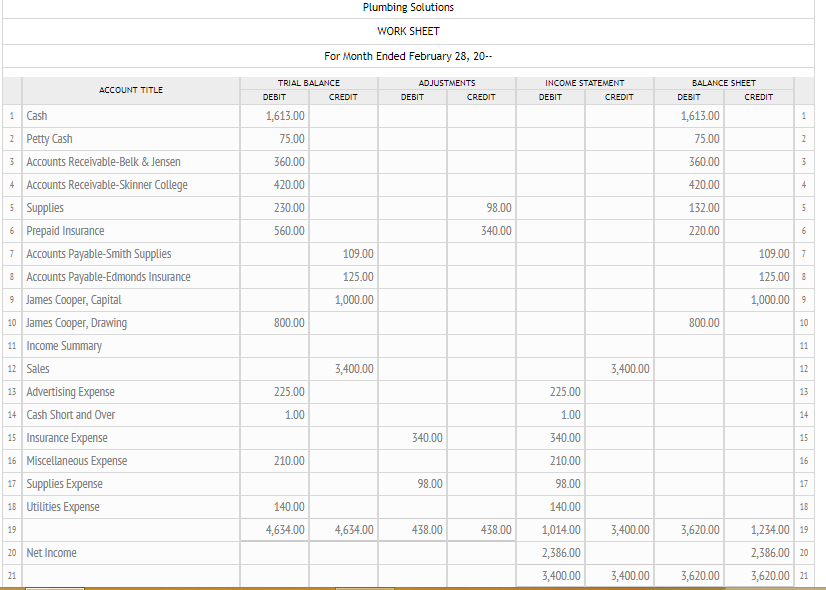
Task: Select Supplies trial balance debit 230.00
Action: coord(274,208)
